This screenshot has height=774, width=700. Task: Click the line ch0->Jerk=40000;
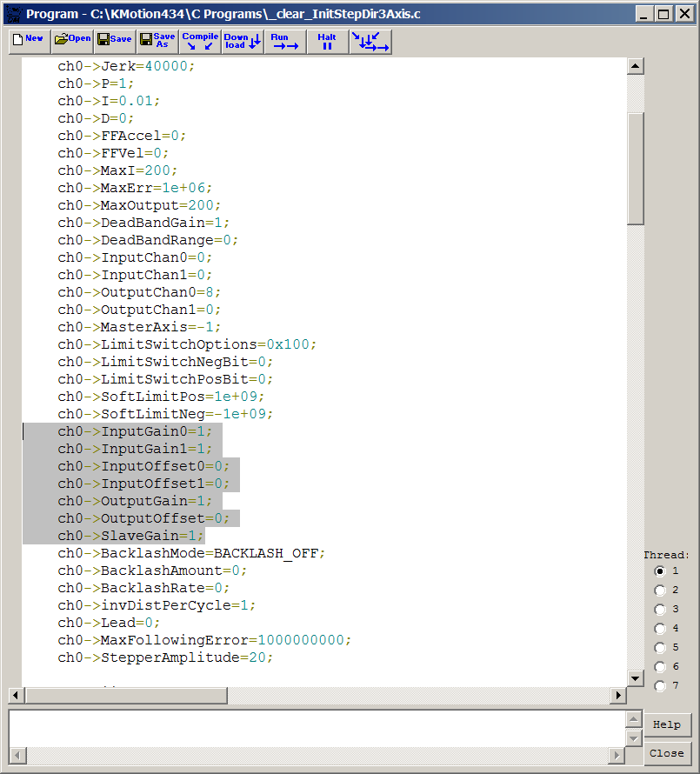(x=126, y=66)
